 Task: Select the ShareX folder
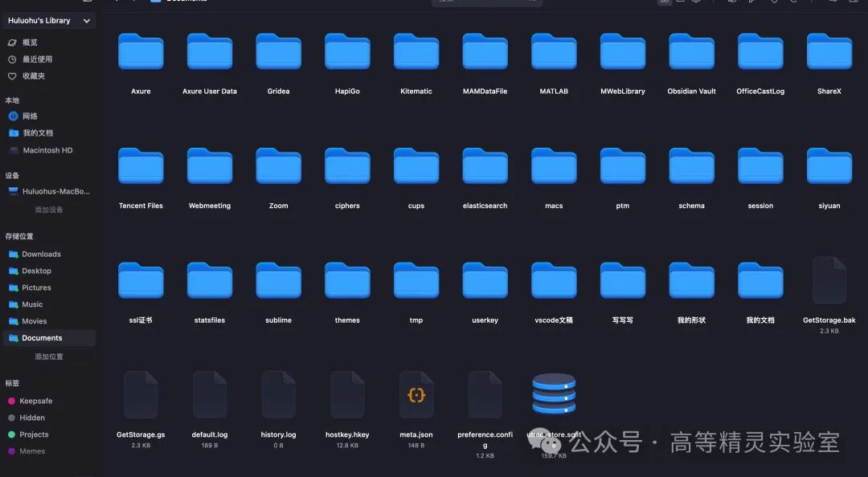pyautogui.click(x=829, y=51)
